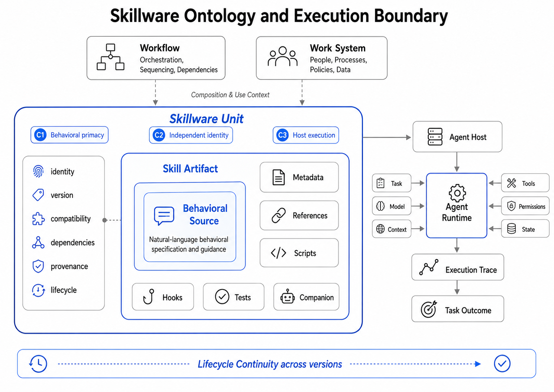Click the Composition & Use Context label
This screenshot has width=554, height=392.
pyautogui.click(x=230, y=95)
